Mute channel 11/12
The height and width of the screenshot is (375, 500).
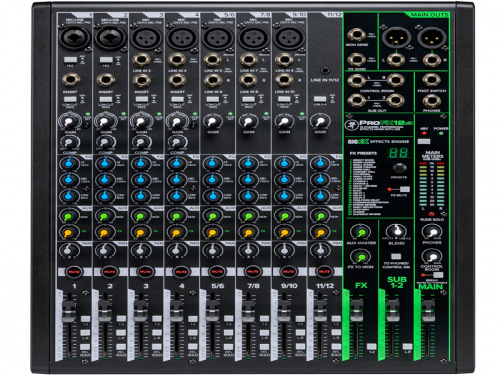tap(324, 272)
